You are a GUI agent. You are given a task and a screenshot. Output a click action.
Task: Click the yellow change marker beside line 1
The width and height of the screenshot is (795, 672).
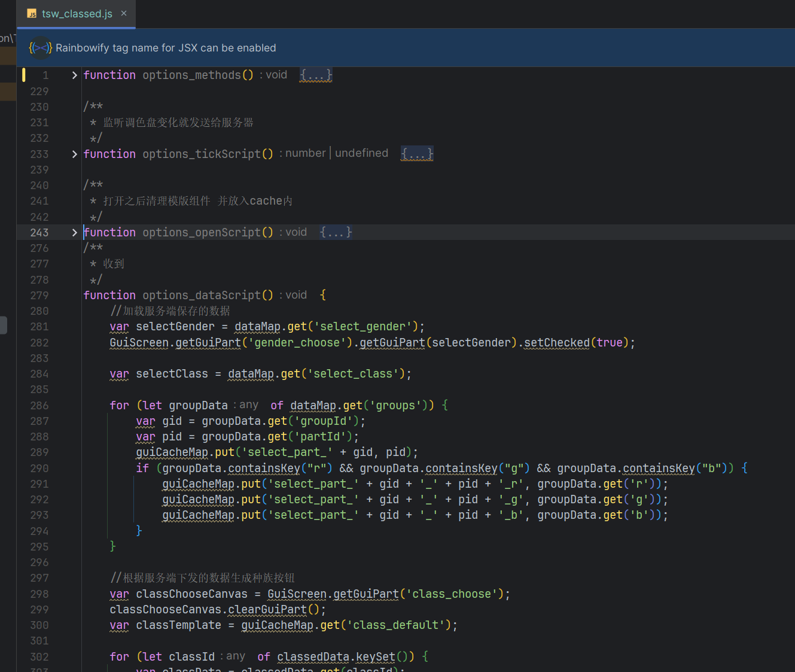[x=24, y=75]
